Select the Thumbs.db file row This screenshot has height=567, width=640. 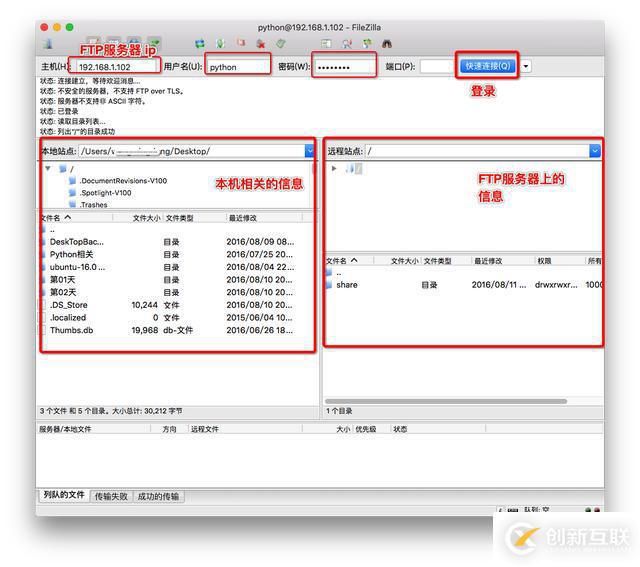(x=178, y=330)
